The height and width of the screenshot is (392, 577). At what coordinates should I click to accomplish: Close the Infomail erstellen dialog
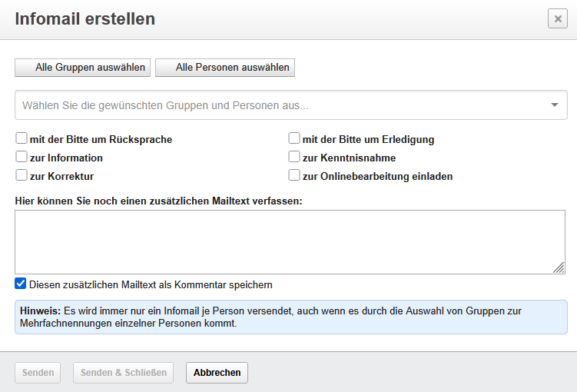pyautogui.click(x=557, y=19)
